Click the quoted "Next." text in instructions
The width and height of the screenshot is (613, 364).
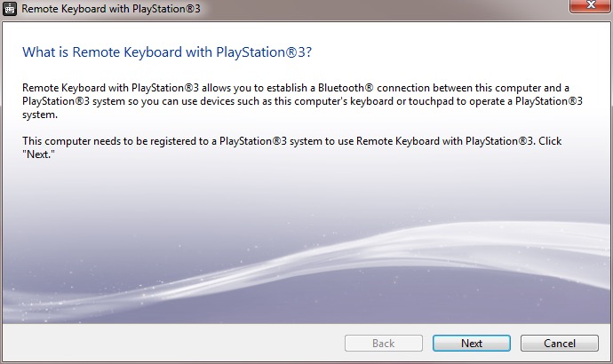(x=38, y=154)
